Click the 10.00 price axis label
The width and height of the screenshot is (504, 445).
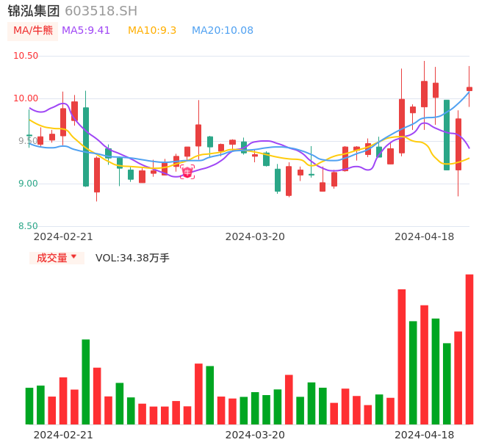[26, 98]
